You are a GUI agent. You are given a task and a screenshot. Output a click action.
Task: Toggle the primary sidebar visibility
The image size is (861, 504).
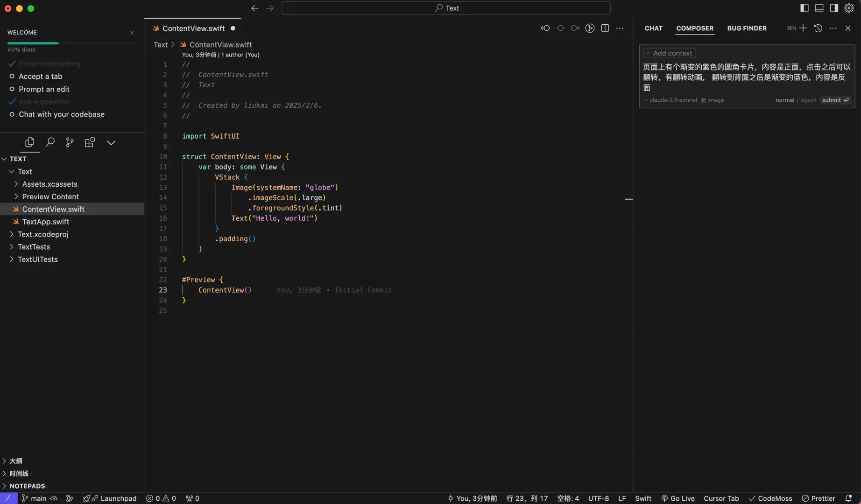[805, 8]
